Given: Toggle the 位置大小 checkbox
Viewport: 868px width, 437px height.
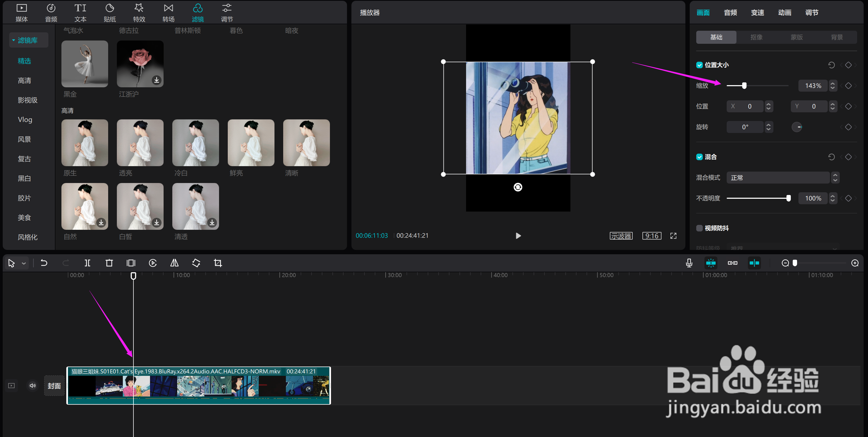Looking at the screenshot, I should pos(700,65).
